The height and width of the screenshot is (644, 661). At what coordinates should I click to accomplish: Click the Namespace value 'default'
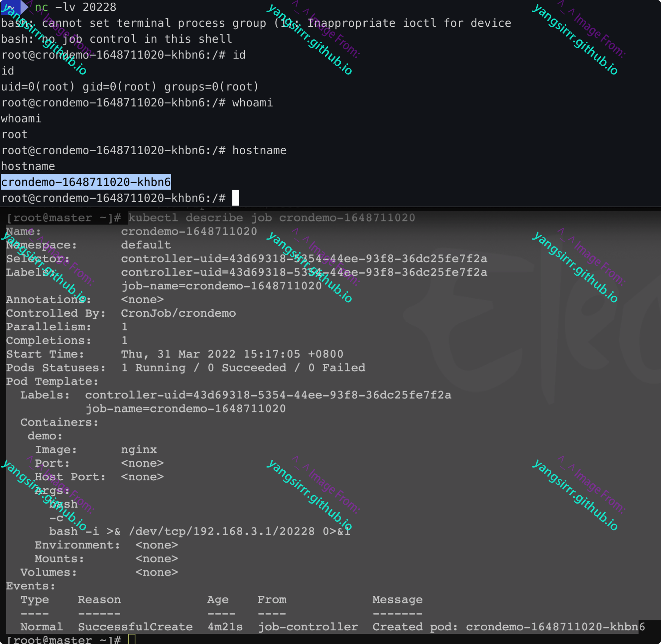point(146,245)
